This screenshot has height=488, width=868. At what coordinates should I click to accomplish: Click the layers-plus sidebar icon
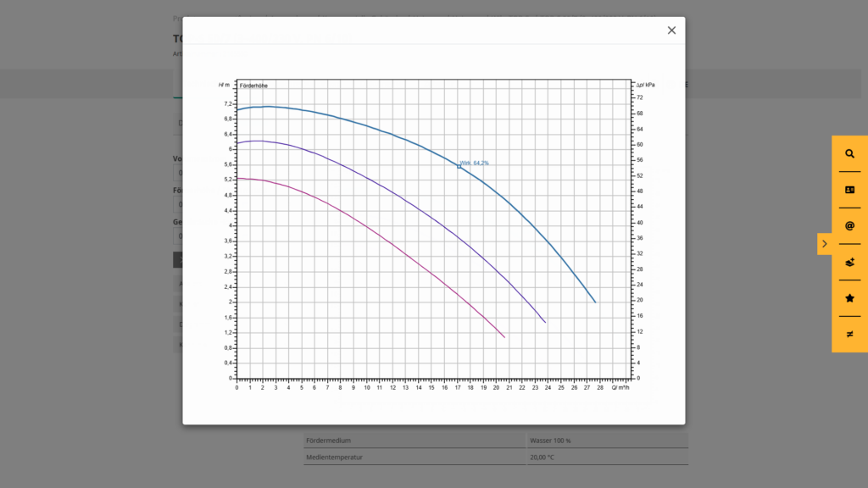(849, 263)
